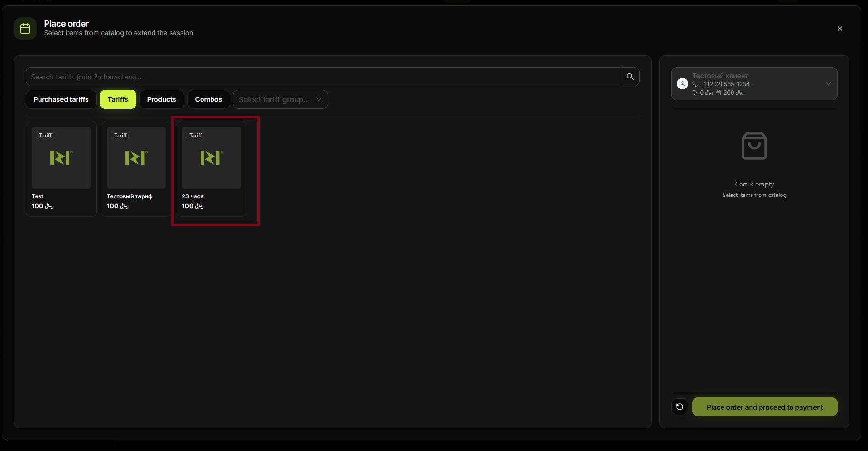Select the highlighted 23 часа tariff card
868x451 pixels.
tap(211, 169)
